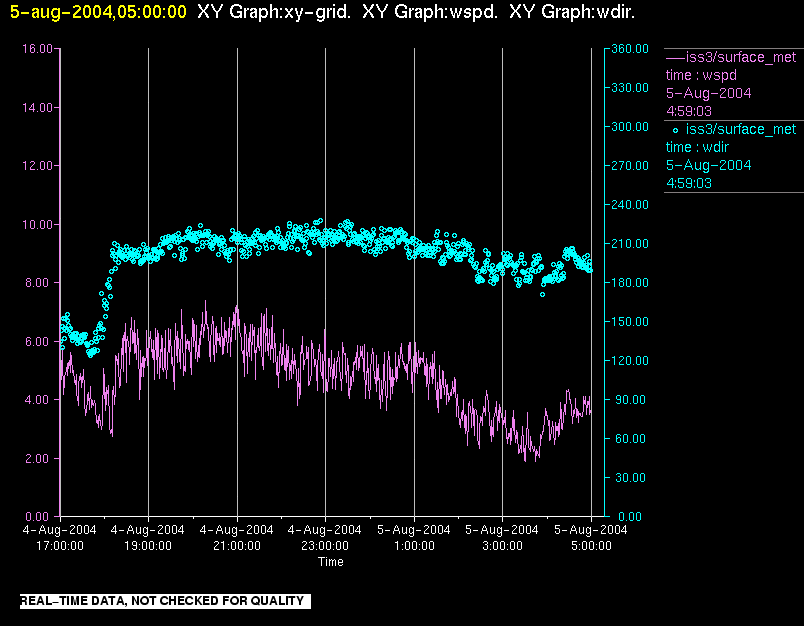Click the left axis label 0.00
This screenshot has width=804, height=626.
pos(39,517)
